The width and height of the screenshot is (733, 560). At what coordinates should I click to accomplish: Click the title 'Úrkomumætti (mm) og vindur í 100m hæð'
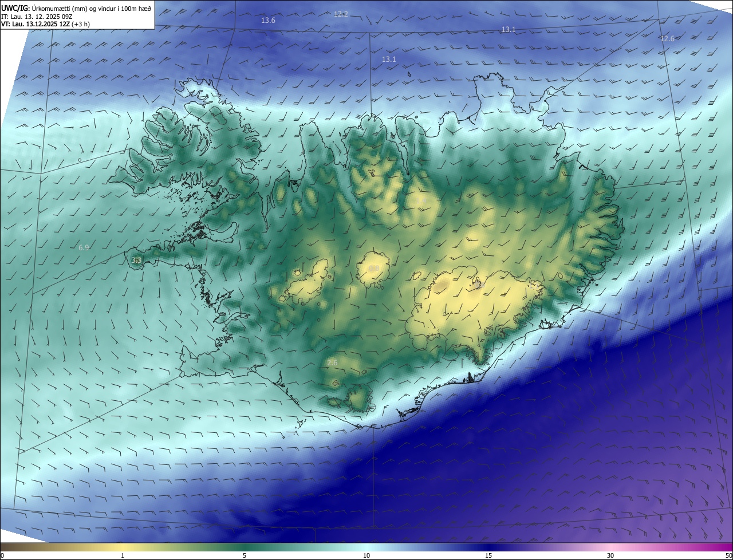point(91,8)
